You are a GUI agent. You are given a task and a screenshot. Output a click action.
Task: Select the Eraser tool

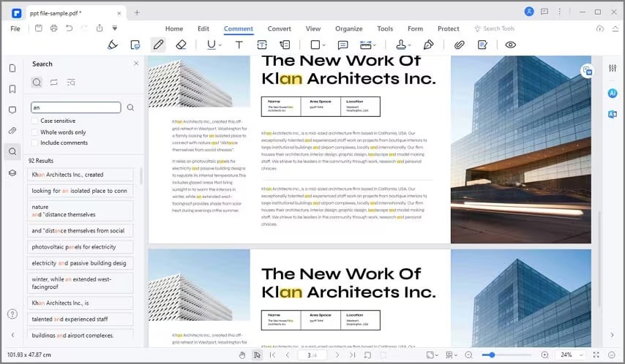[181, 45]
